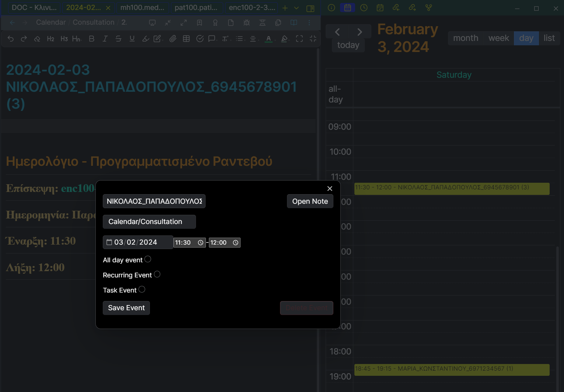
Task: Toggle the right sidebar layout icon
Action: [x=311, y=8]
